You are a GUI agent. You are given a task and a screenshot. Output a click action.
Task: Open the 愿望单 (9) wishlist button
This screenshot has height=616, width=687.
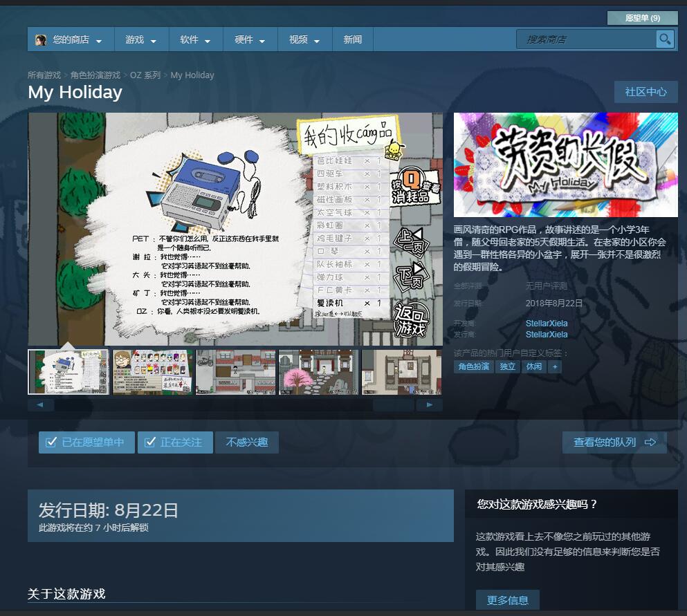(642, 18)
